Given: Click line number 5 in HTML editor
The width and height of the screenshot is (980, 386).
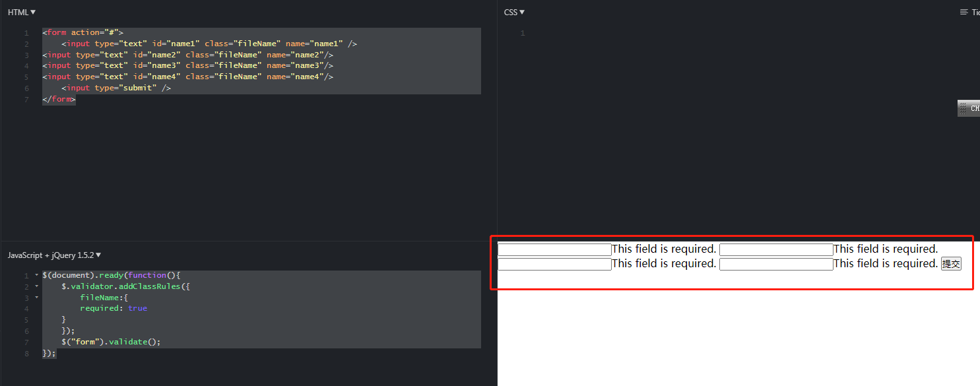Looking at the screenshot, I should 26,76.
